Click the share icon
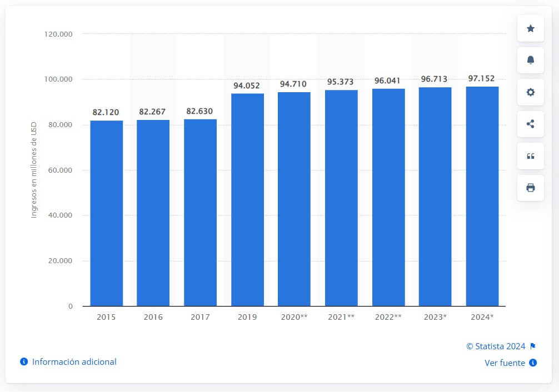The image size is (559, 392). point(531,124)
